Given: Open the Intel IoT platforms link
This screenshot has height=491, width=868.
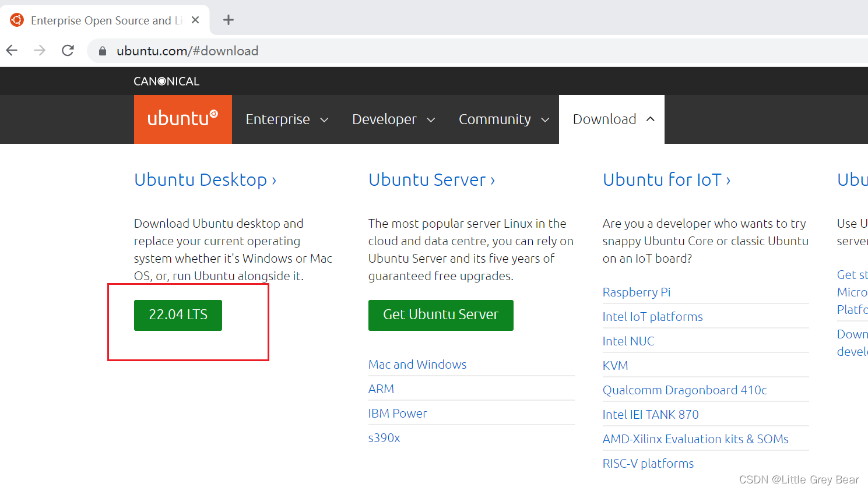Looking at the screenshot, I should click(x=652, y=317).
